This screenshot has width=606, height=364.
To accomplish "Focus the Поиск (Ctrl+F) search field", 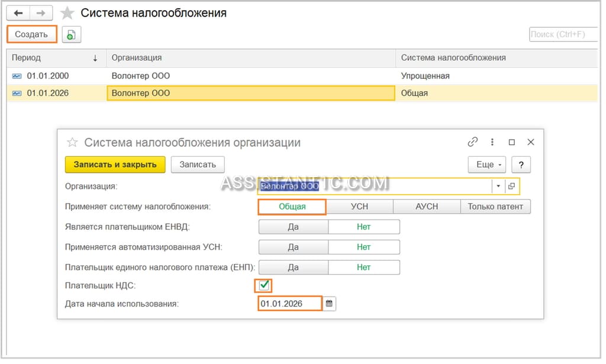I will point(563,34).
